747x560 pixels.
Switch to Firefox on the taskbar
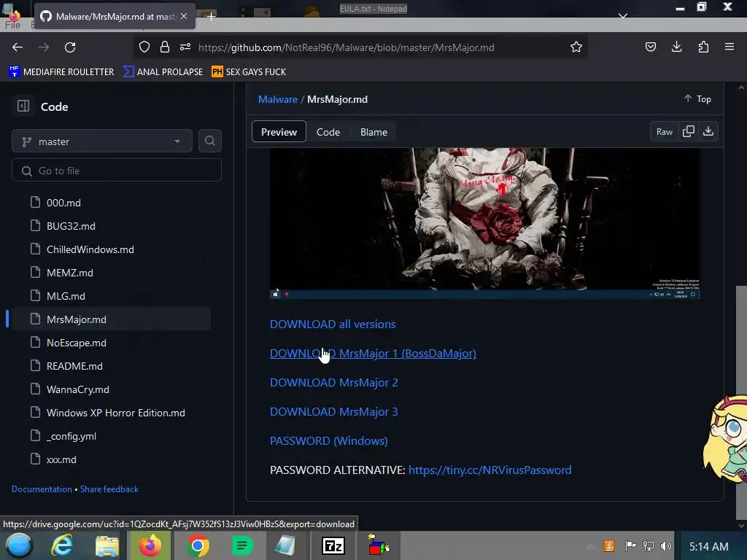point(150,545)
